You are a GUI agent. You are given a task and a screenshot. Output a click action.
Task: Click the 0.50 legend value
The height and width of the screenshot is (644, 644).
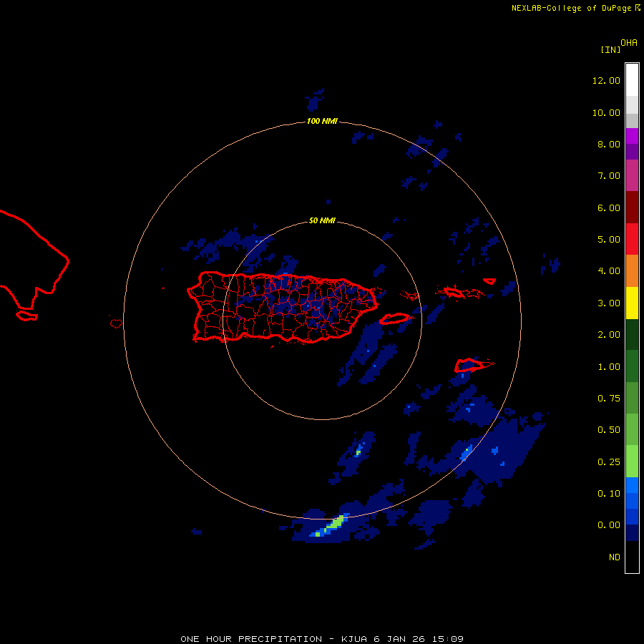(609, 430)
